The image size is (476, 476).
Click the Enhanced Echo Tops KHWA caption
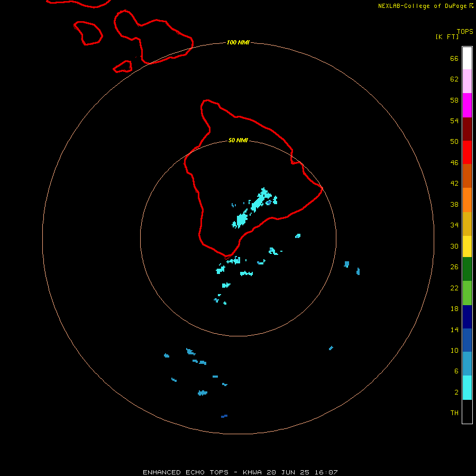(x=240, y=472)
